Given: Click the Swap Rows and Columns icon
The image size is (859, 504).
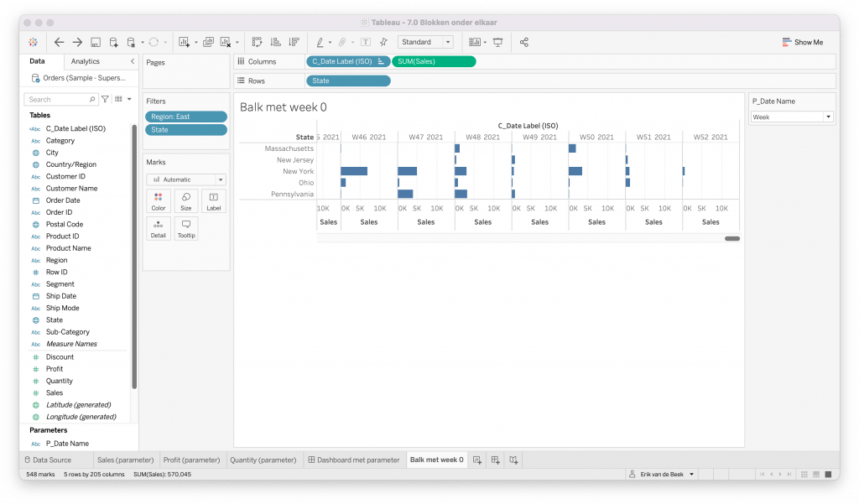Looking at the screenshot, I should pyautogui.click(x=257, y=42).
